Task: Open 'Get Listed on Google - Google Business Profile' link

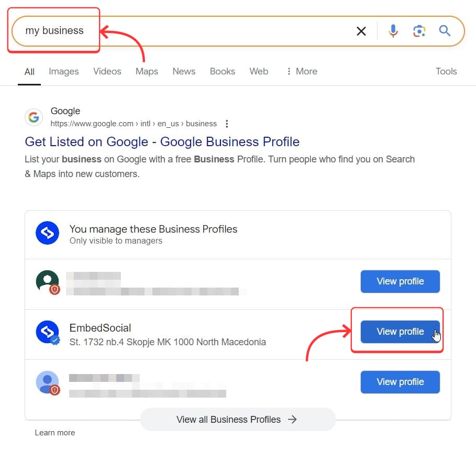Action: coord(162,142)
